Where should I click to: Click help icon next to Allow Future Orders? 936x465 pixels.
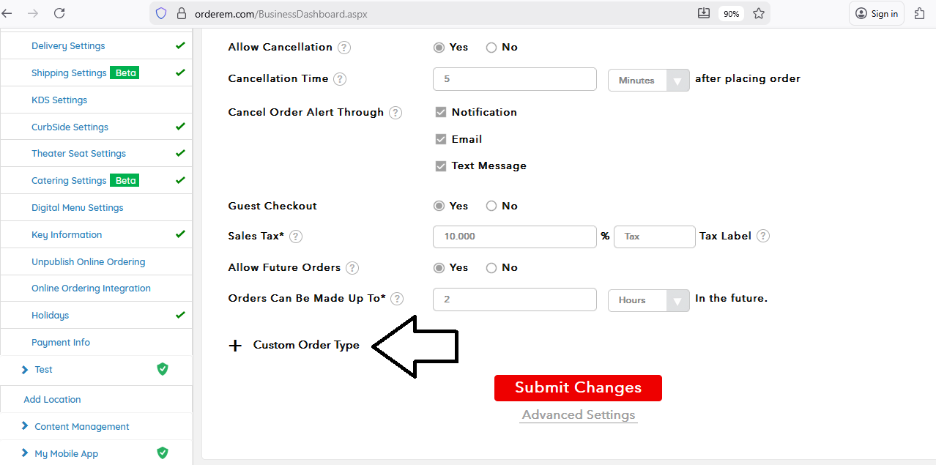coord(352,268)
